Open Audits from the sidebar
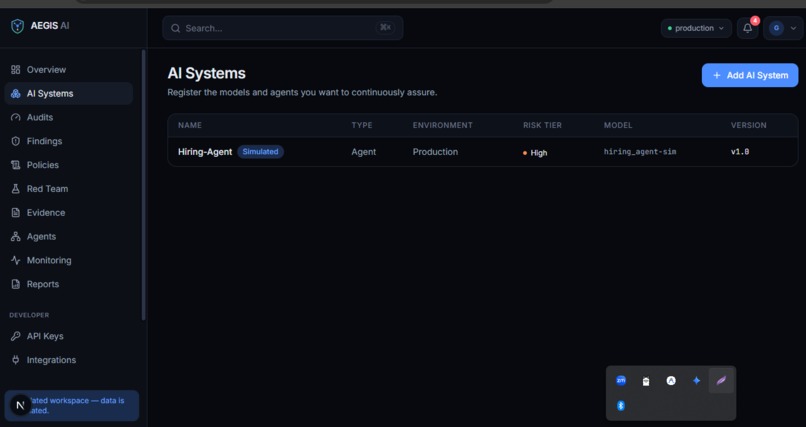 pos(68,117)
